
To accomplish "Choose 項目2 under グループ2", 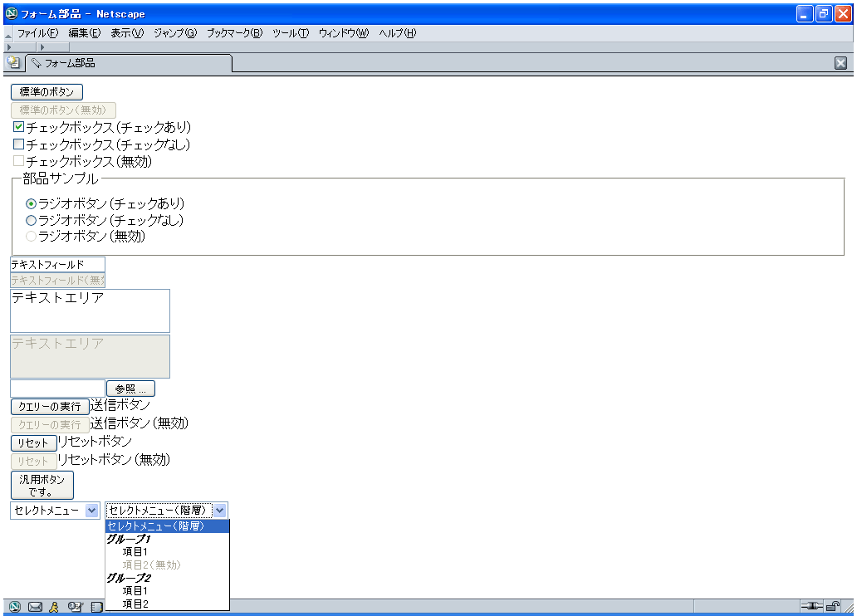I will click(x=167, y=604).
